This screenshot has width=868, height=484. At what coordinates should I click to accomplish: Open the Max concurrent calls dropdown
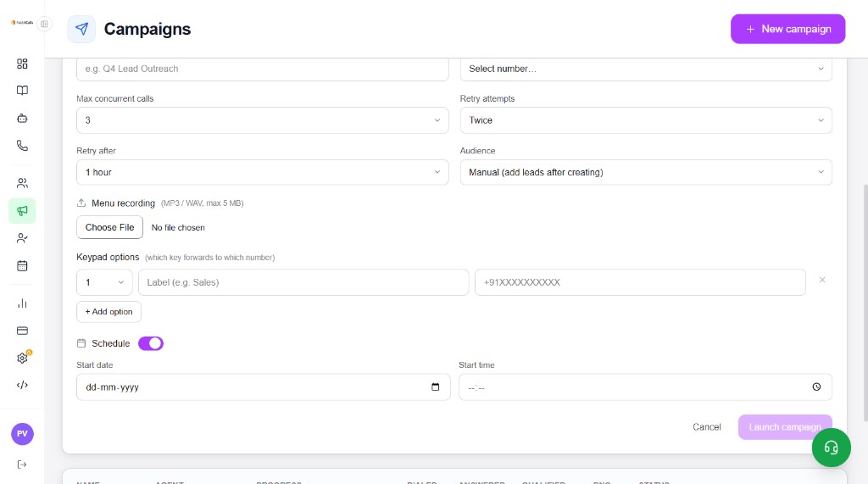pyautogui.click(x=263, y=120)
